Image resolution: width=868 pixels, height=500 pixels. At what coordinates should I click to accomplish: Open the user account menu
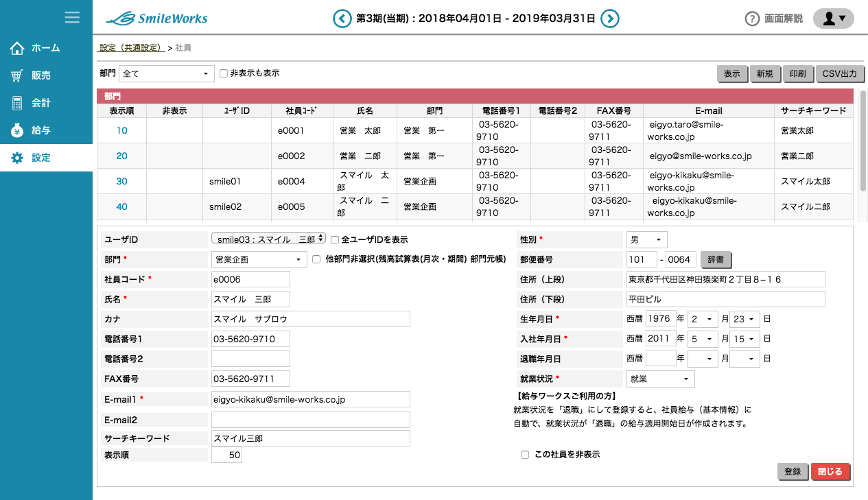tap(833, 19)
